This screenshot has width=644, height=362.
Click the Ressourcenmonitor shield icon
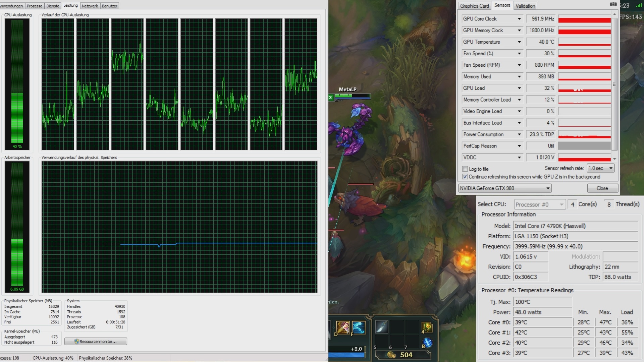coord(76,341)
